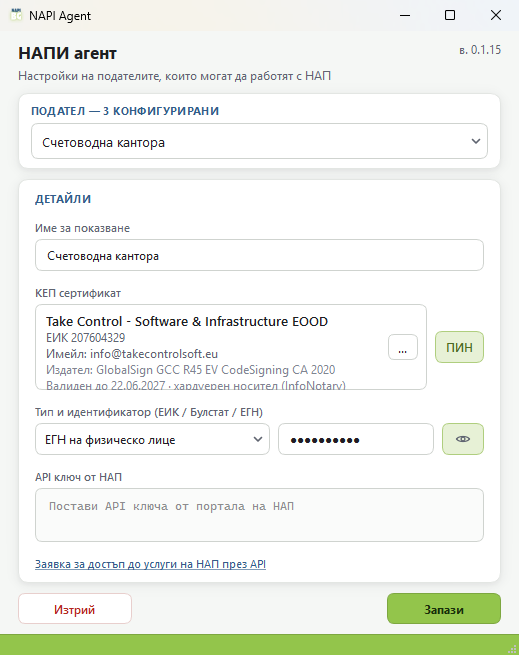Open the ЕГН на физическо лице dropdown
Image resolution: width=519 pixels, height=655 pixels.
153,439
